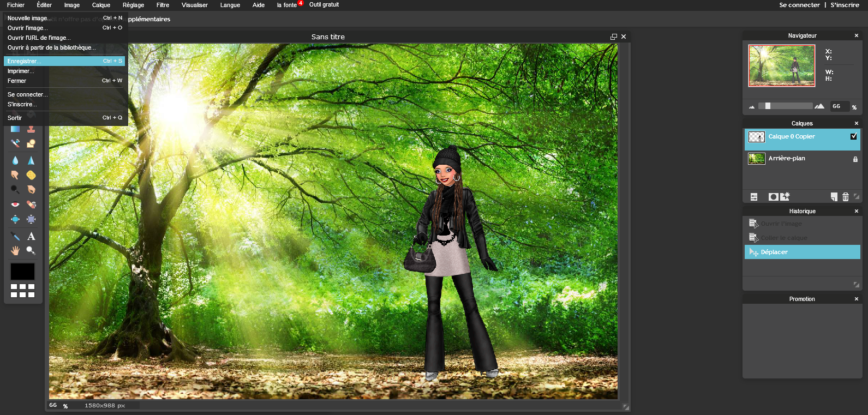Choose 'Fermer' from Fichier menu

tap(65, 81)
